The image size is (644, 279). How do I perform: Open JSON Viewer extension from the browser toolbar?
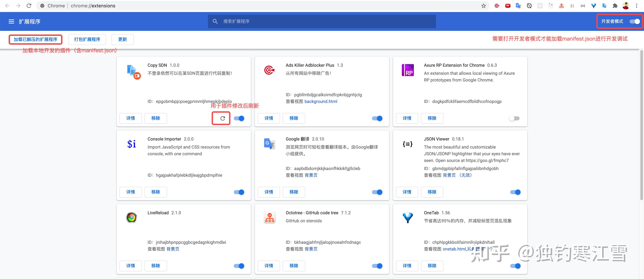(583, 6)
